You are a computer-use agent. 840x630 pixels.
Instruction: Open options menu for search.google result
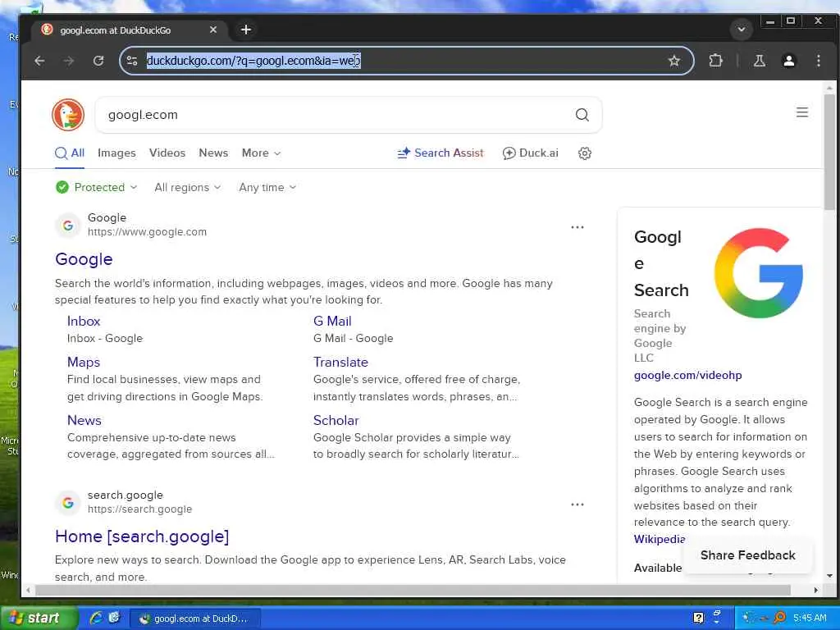[577, 504]
